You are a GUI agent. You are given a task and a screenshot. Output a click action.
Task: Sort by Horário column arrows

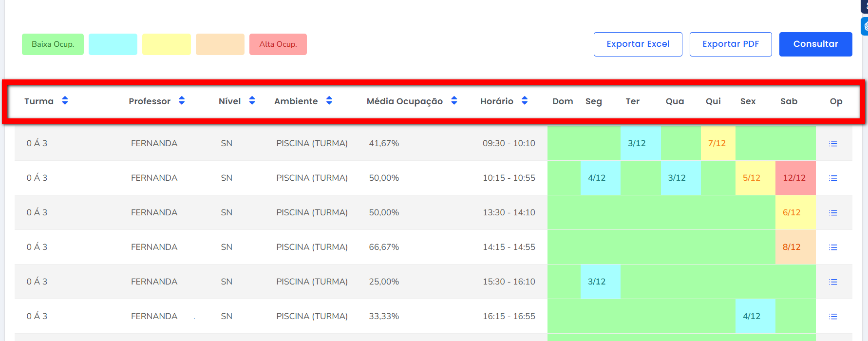[525, 101]
